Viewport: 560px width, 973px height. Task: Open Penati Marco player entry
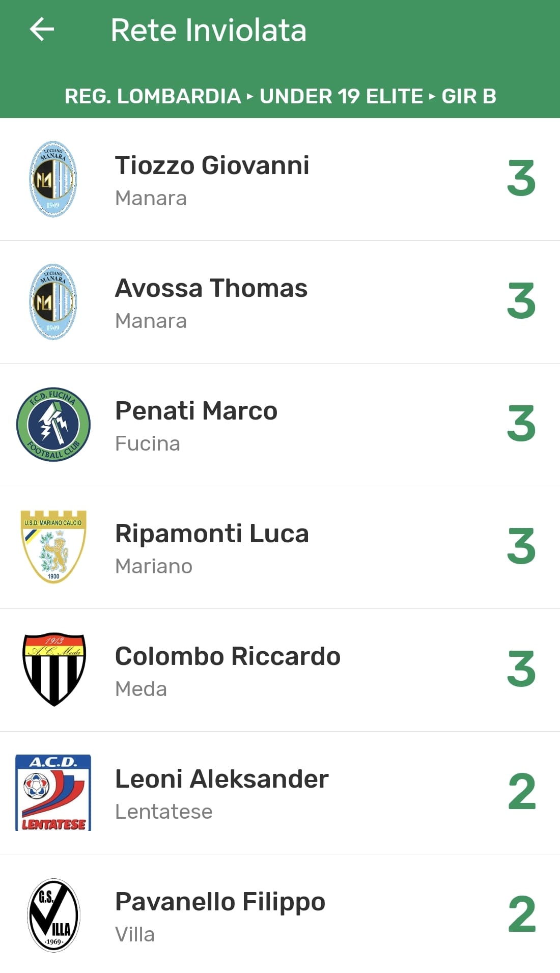pyautogui.click(x=197, y=411)
